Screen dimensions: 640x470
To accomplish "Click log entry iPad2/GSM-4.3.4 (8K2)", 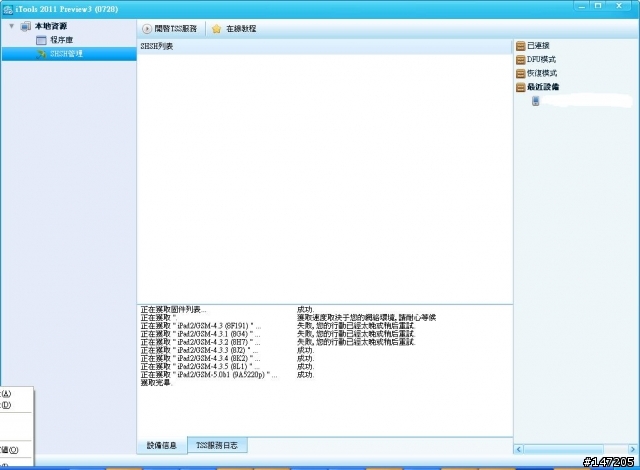I will click(200, 359).
